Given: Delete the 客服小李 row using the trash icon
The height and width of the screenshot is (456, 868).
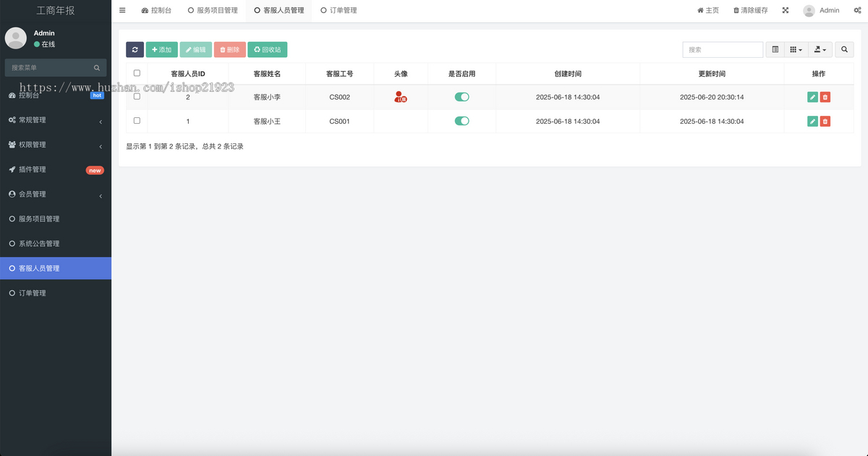Looking at the screenshot, I should pos(825,97).
